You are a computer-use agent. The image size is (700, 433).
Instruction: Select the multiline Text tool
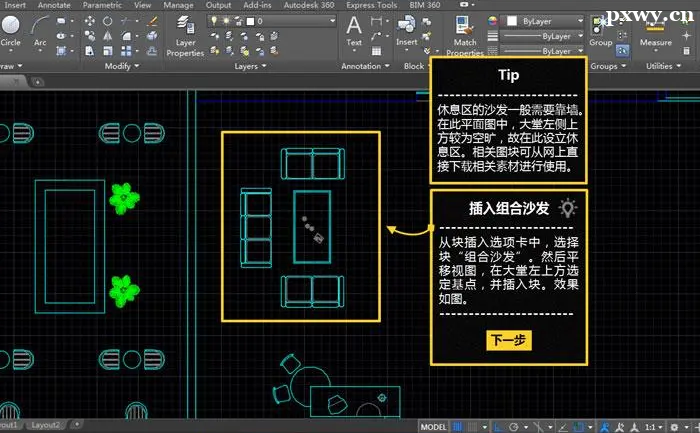pos(354,30)
